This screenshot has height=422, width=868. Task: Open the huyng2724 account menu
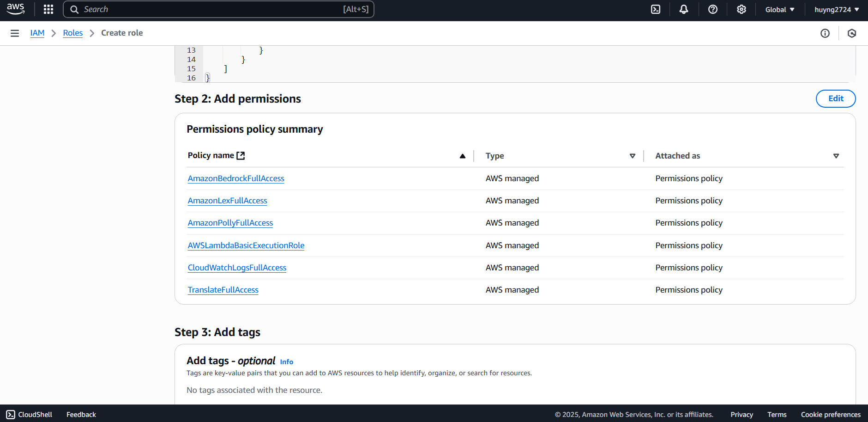[x=837, y=9]
